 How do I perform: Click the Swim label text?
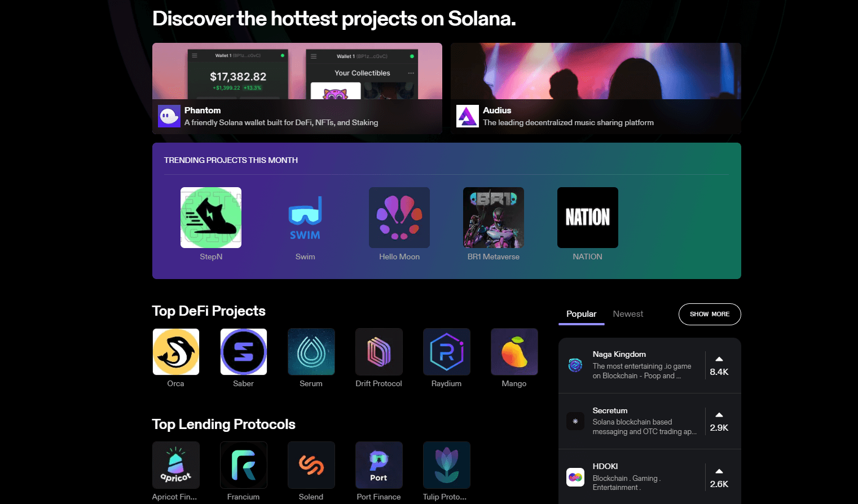coord(305,257)
